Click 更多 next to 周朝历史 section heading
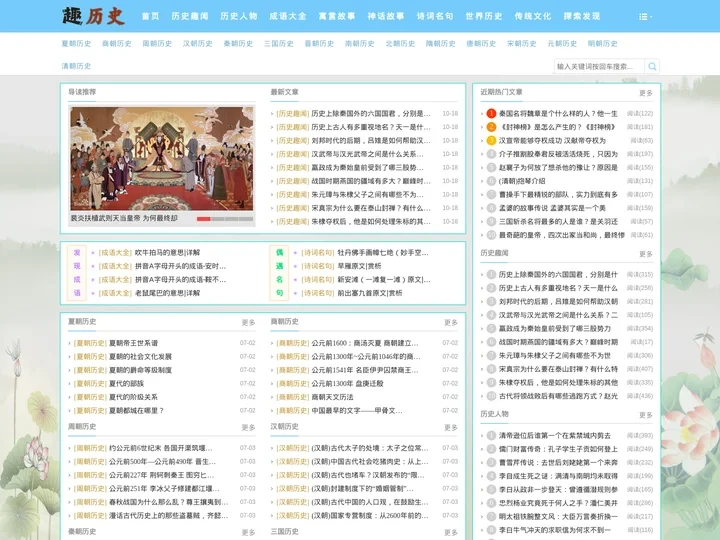Image resolution: width=720 pixels, height=540 pixels. [248, 428]
